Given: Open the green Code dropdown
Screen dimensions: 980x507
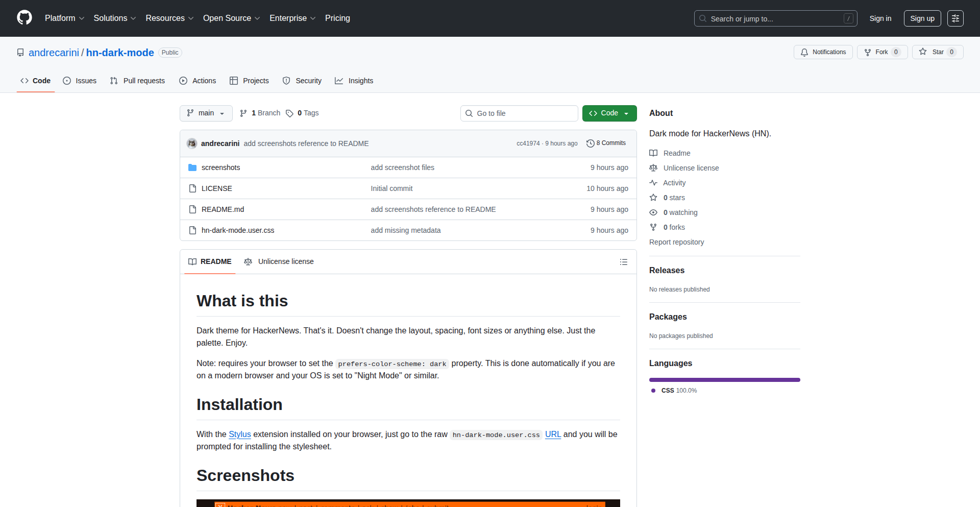Looking at the screenshot, I should pos(609,113).
